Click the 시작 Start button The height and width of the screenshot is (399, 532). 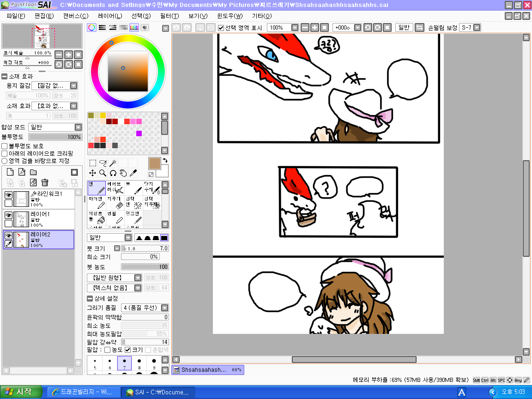tap(21, 392)
